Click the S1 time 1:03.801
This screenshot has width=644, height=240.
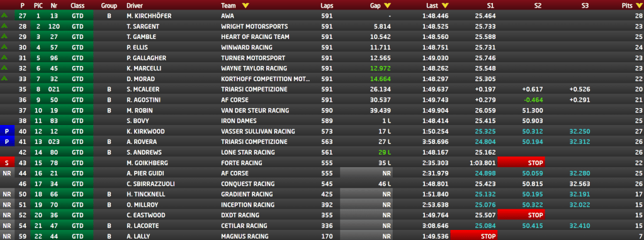tap(483, 163)
